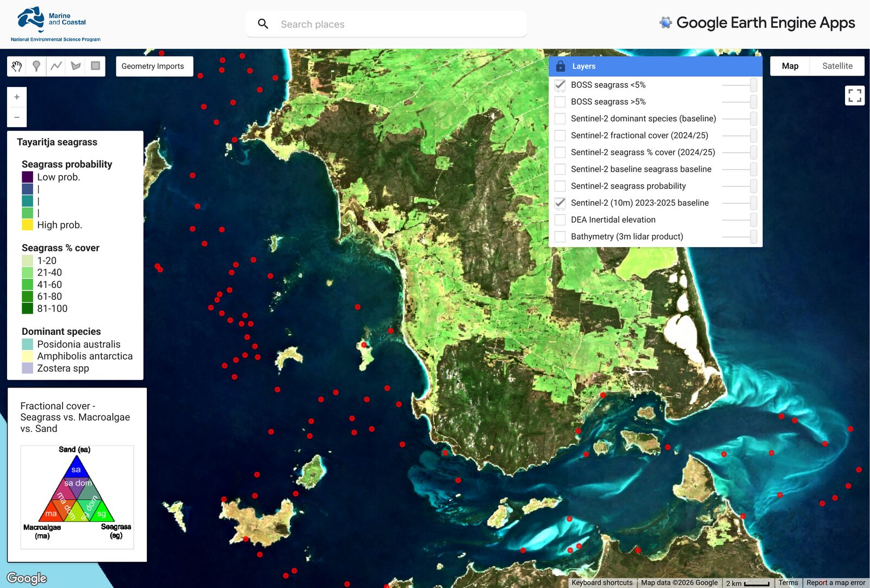Open the Terms link
This screenshot has width=870, height=588.
pyautogui.click(x=788, y=583)
